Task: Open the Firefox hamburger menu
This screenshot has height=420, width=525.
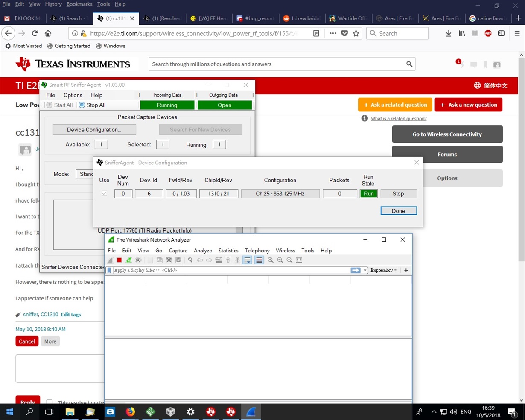Action: click(x=517, y=33)
